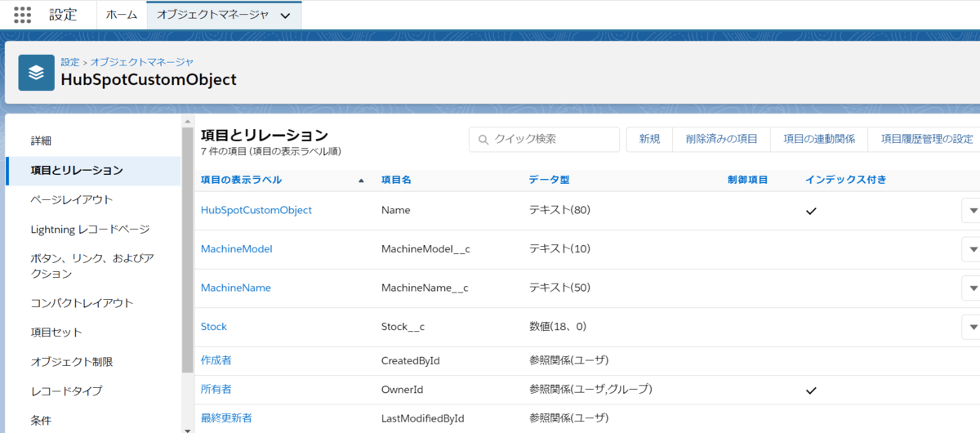Click the インデックス付き column header
Image resolution: width=980 pixels, height=433 pixels.
[846, 180]
